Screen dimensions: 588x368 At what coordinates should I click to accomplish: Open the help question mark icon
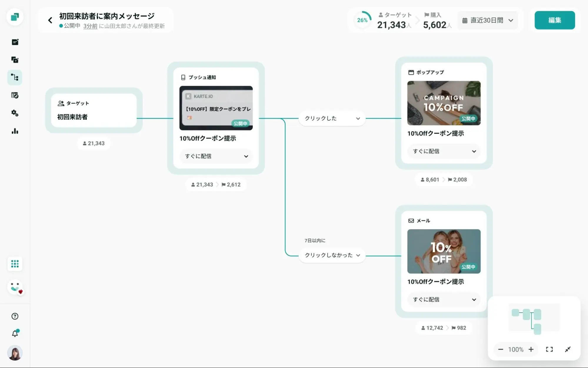15,316
